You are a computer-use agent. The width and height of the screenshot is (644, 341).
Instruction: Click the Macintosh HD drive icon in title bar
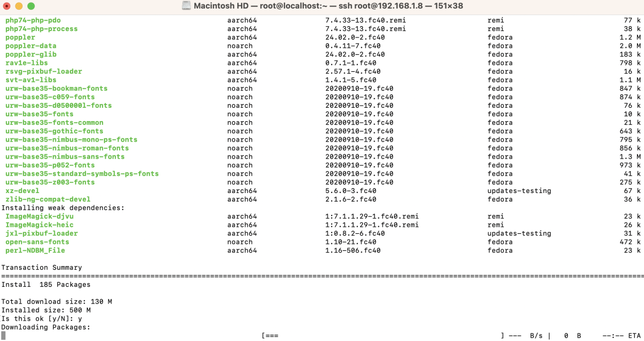pos(186,6)
